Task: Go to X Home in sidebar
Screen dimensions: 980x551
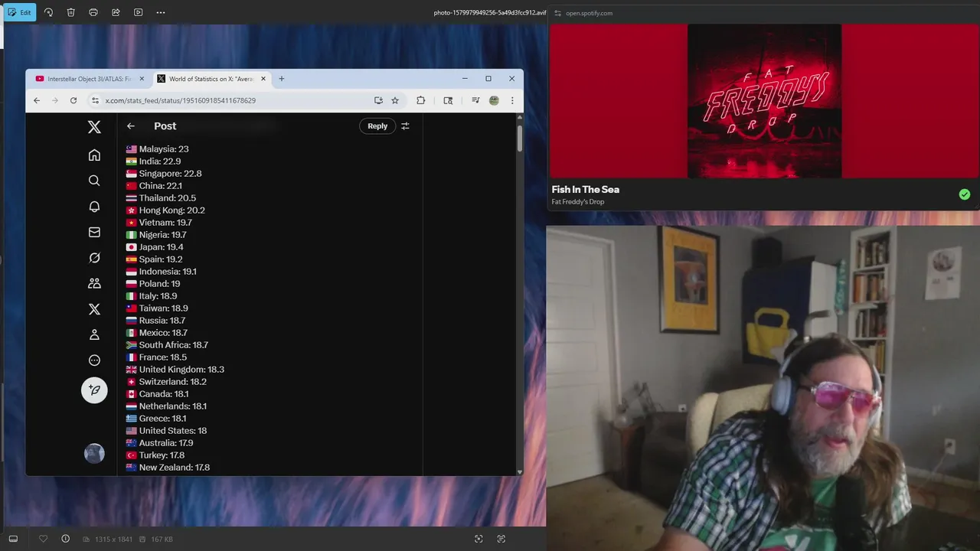Action: [94, 155]
